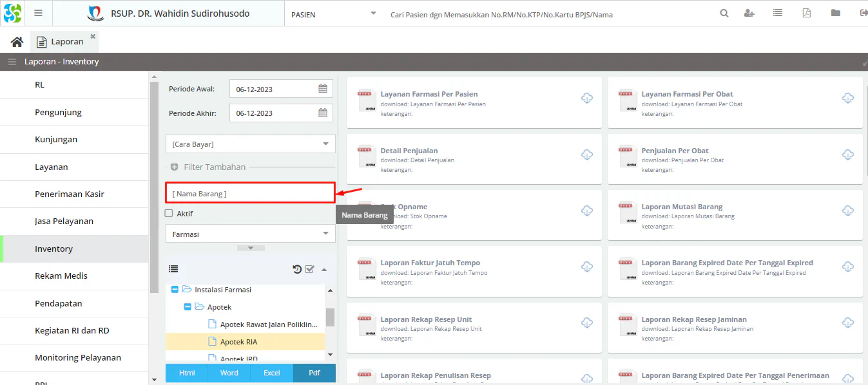Close the Laporan tab
The image size is (868, 385).
(93, 37)
